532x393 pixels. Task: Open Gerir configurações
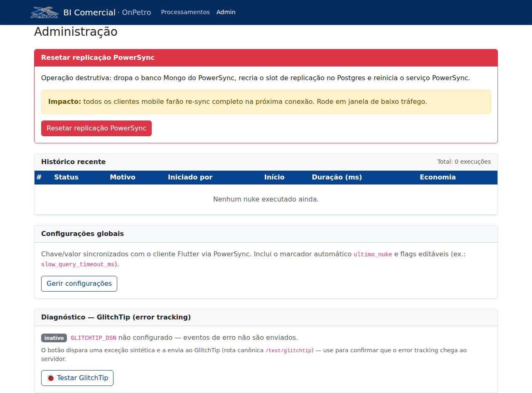(x=79, y=284)
